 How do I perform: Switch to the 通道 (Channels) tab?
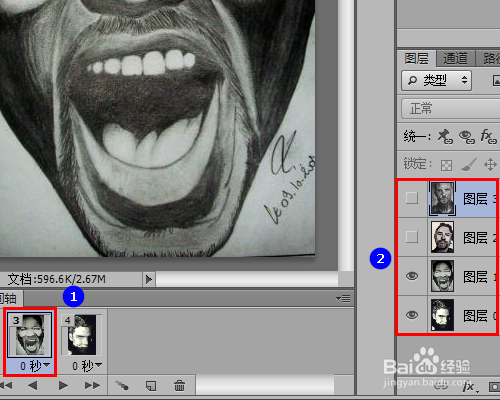[x=455, y=58]
